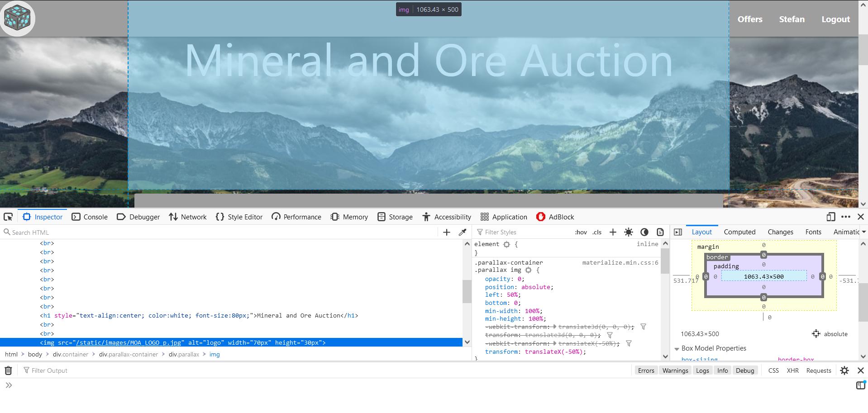Toggle the CSS console filter
Screen dimensions: 868x413
coord(773,370)
